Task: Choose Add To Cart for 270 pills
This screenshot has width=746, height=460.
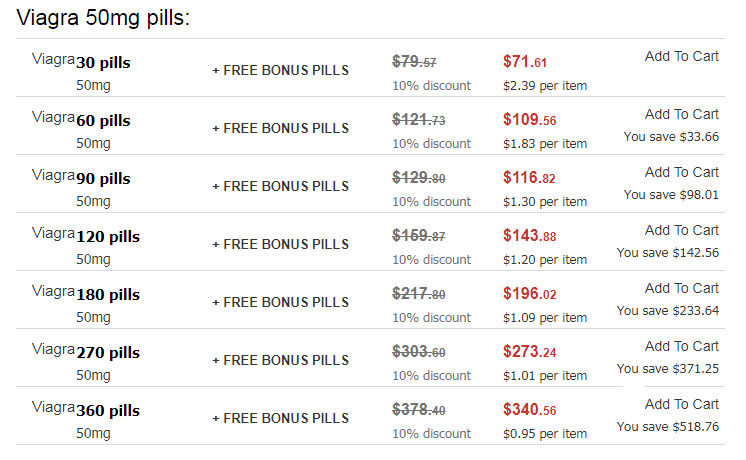Action: tap(681, 346)
